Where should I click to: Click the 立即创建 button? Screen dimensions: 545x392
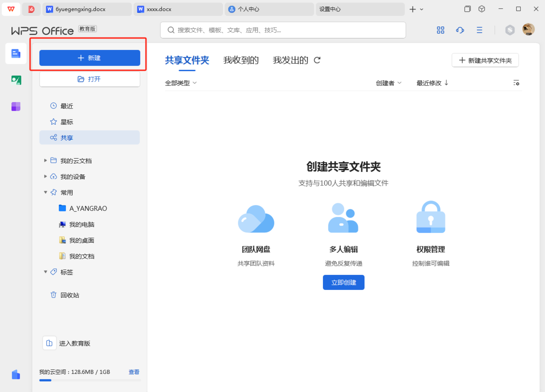pyautogui.click(x=343, y=282)
